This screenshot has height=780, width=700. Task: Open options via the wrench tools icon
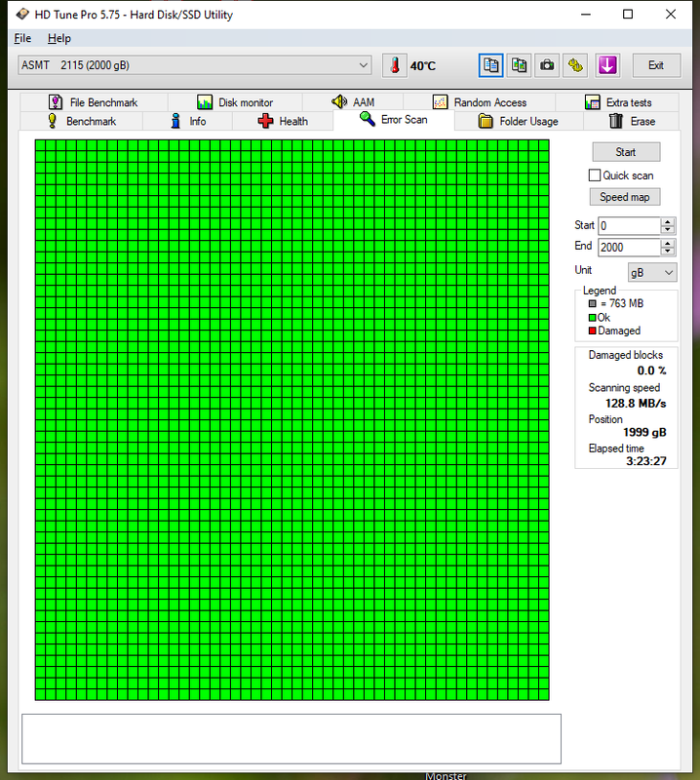[x=575, y=65]
